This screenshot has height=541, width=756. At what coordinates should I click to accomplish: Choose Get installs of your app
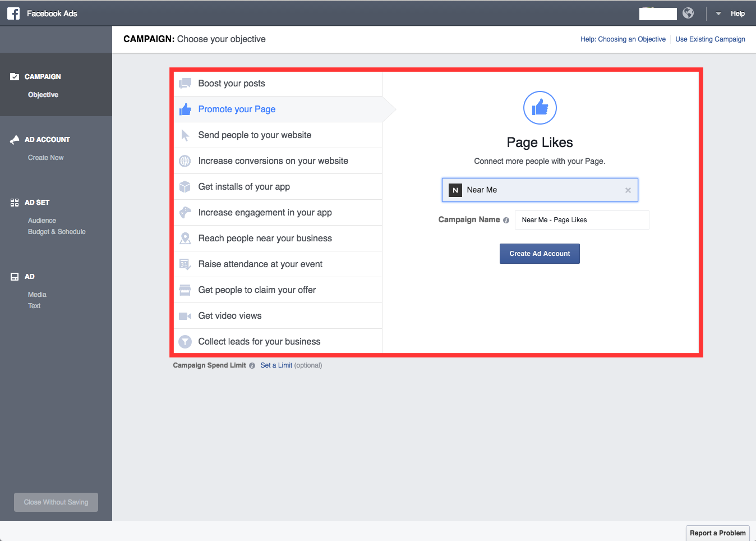(278, 187)
